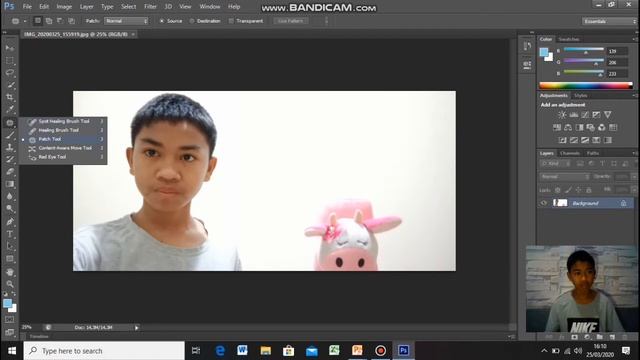Image resolution: width=640 pixels, height=360 pixels.
Task: Open the Patch mode Normal dropdown
Action: 126,21
